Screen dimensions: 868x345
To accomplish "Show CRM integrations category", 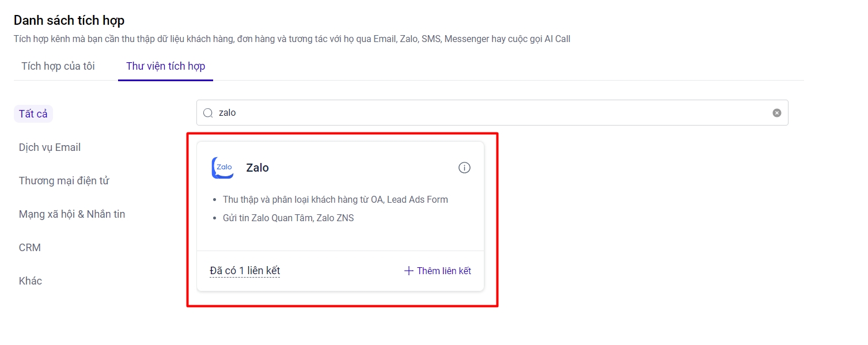I will (30, 248).
